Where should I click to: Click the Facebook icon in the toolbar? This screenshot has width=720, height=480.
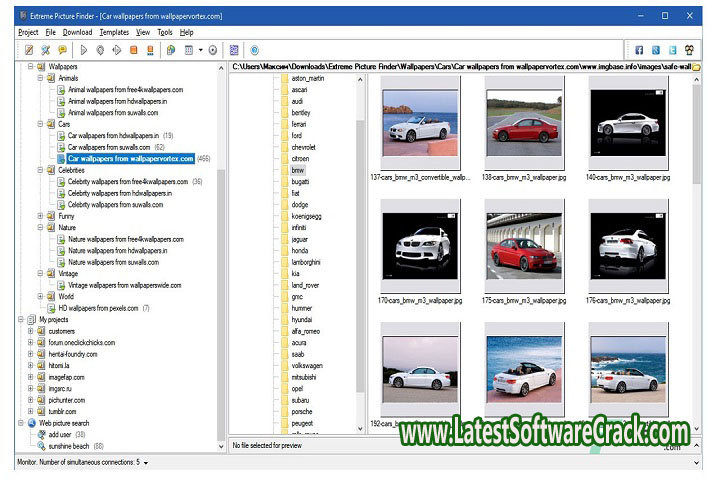click(x=639, y=50)
